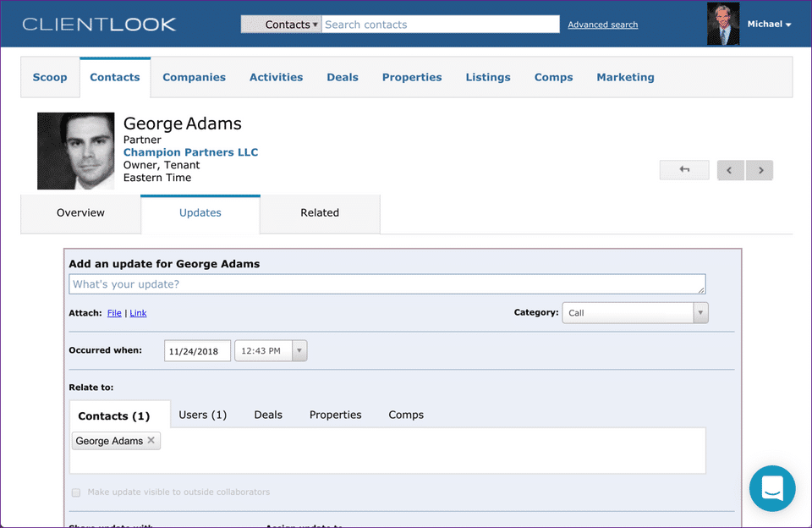Switch to the Activities tab
812x528 pixels.
click(x=276, y=77)
